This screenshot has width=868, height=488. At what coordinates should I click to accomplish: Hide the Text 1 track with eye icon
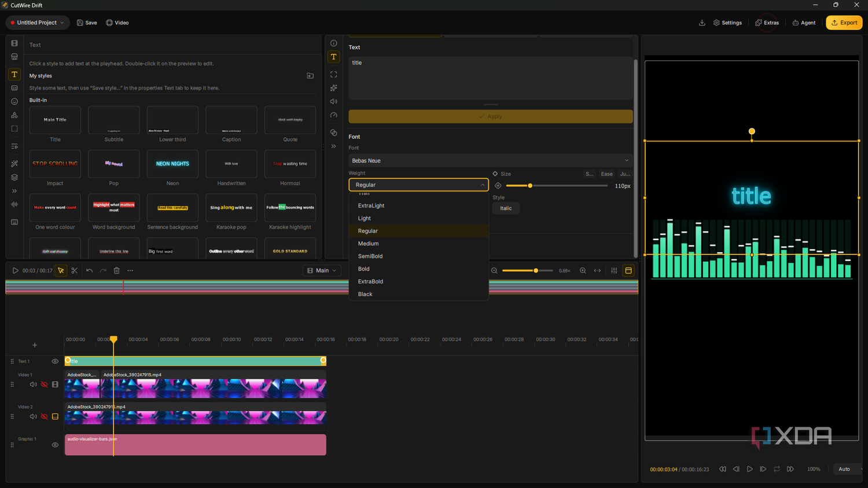(x=55, y=361)
